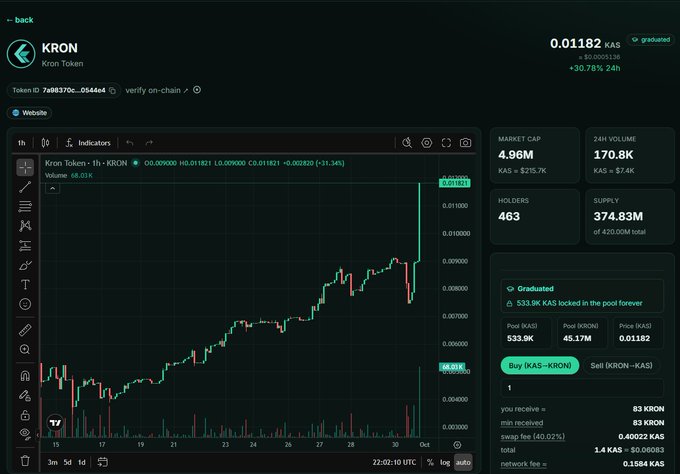Take a chart snapshot with camera icon
The height and width of the screenshot is (474, 680).
(465, 143)
